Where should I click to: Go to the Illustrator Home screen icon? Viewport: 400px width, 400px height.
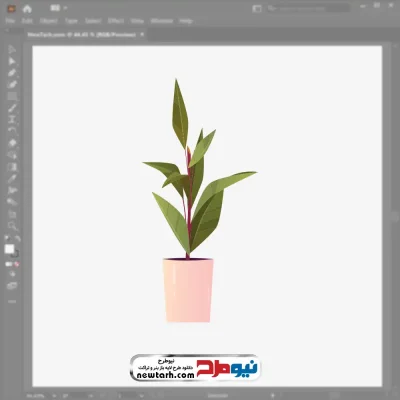tap(27, 9)
